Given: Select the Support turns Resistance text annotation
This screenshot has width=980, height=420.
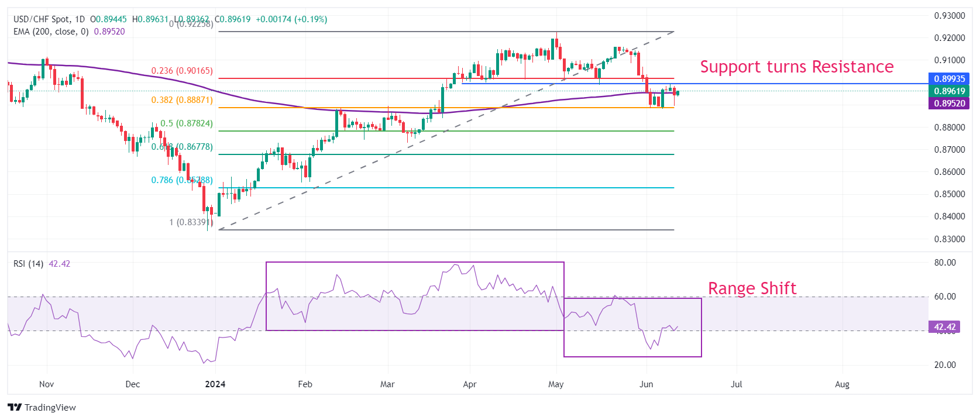Looking at the screenshot, I should [797, 67].
